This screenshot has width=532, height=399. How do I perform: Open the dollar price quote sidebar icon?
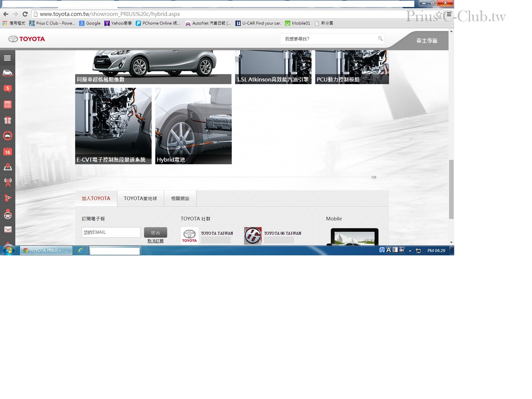point(7,89)
